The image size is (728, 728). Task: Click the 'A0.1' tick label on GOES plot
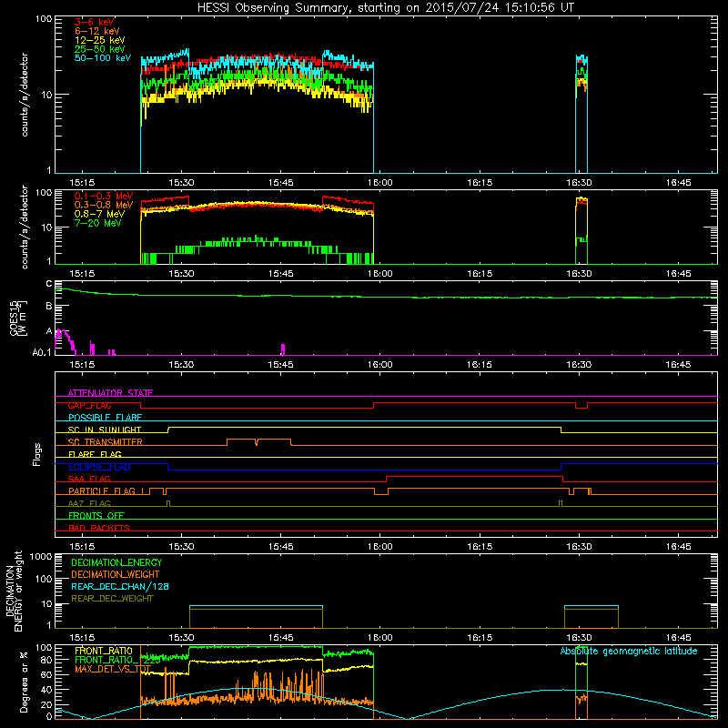(x=42, y=352)
